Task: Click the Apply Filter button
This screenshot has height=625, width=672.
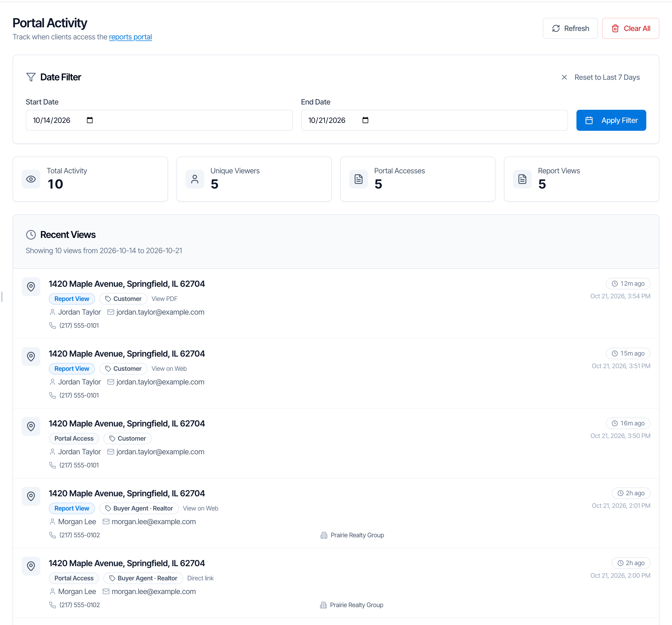Action: pyautogui.click(x=611, y=120)
